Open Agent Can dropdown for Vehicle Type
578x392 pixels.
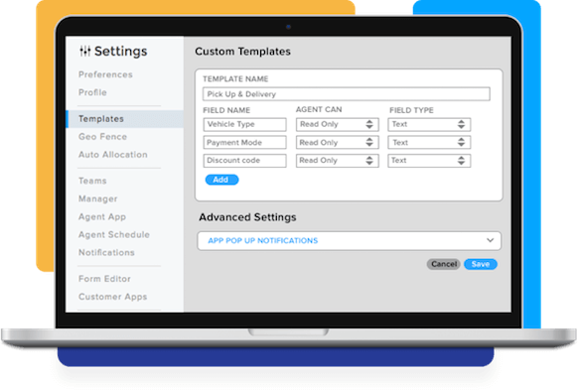point(337,124)
